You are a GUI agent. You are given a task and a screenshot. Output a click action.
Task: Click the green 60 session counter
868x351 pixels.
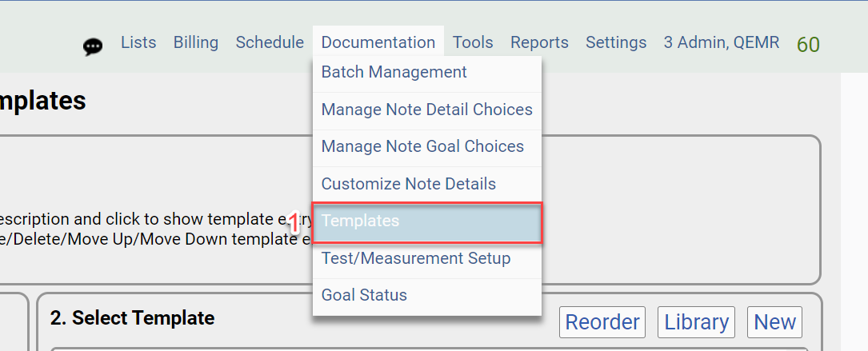pos(808,45)
